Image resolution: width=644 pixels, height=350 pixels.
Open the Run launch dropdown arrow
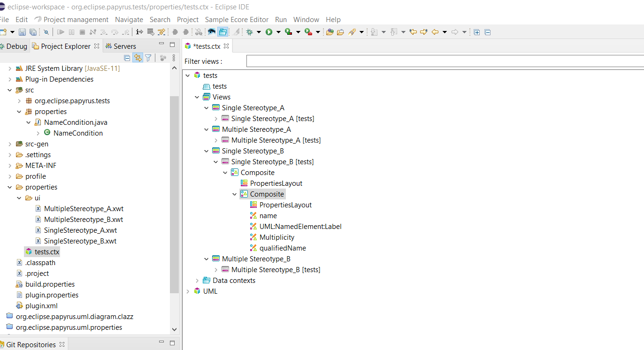pos(278,32)
